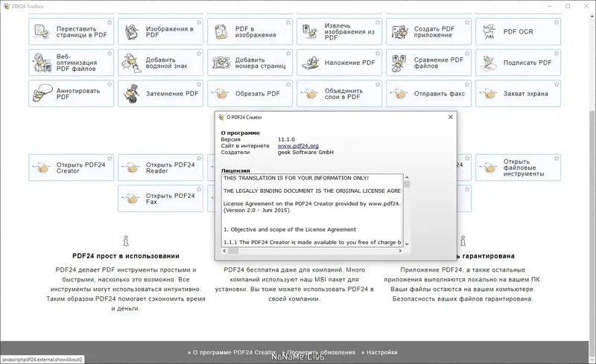
Task: Click the PDF24 Toolbox window title icon
Action: point(7,6)
